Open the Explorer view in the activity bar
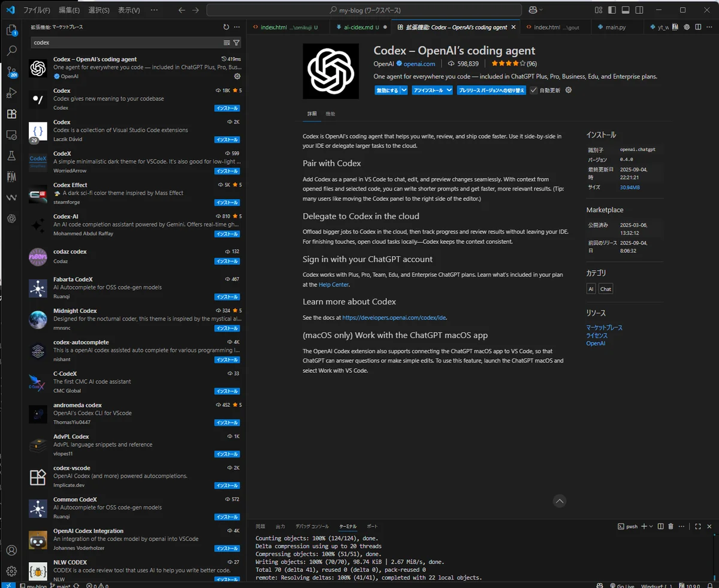Image resolution: width=719 pixels, height=588 pixels. click(x=11, y=30)
